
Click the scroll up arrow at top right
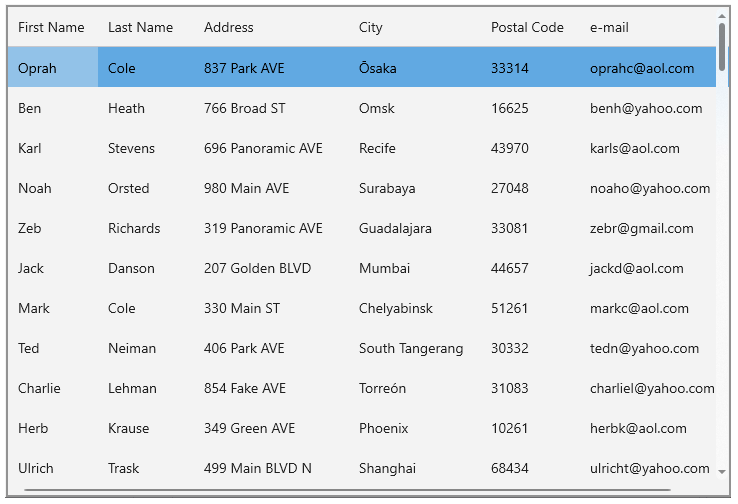click(x=722, y=15)
